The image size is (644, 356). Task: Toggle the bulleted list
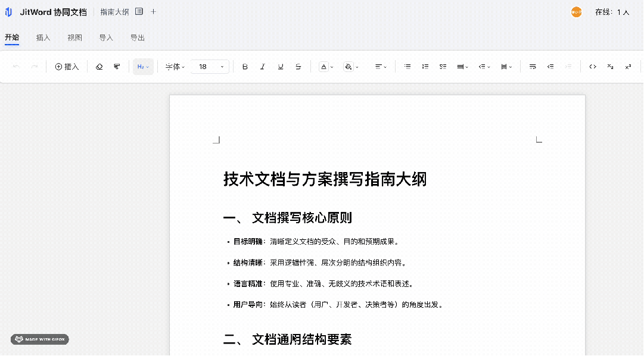click(407, 67)
